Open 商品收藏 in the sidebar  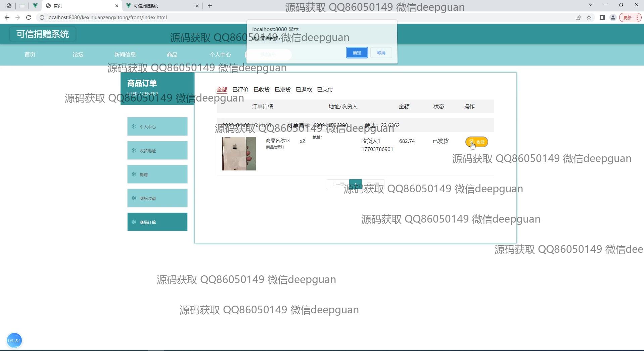pyautogui.click(x=157, y=198)
